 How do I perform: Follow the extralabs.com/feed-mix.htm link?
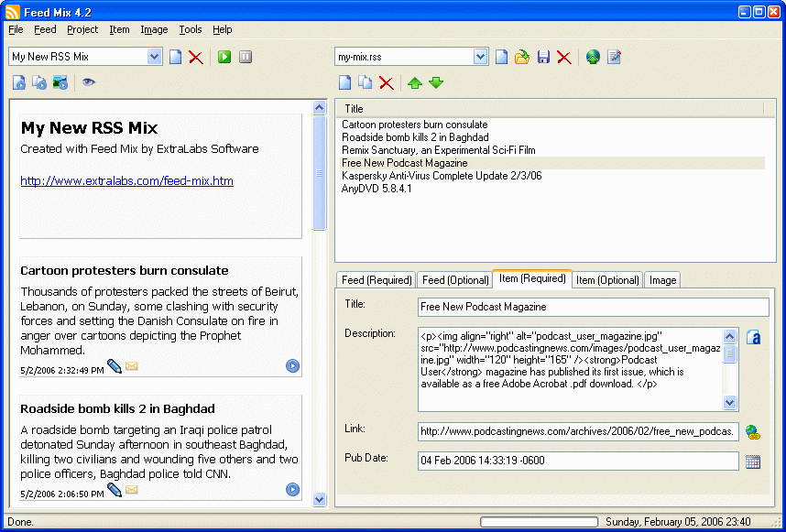(x=126, y=180)
